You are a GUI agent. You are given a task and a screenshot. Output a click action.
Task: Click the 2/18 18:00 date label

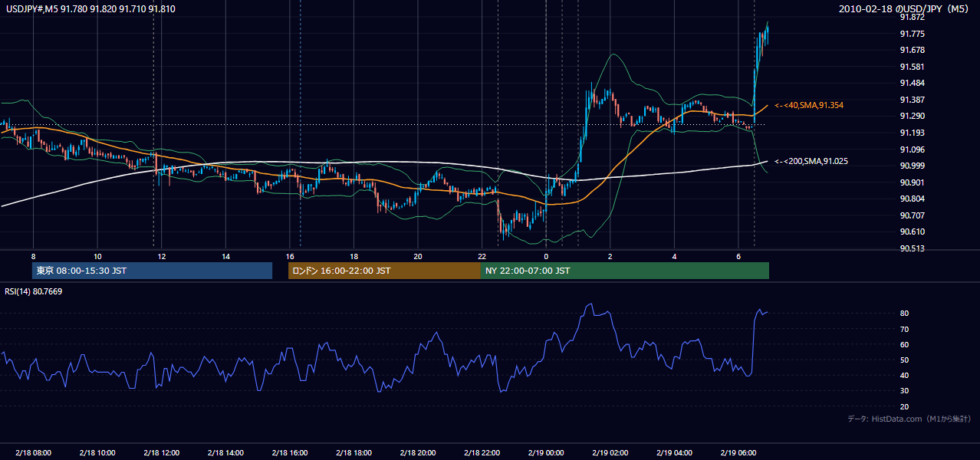pyautogui.click(x=354, y=453)
